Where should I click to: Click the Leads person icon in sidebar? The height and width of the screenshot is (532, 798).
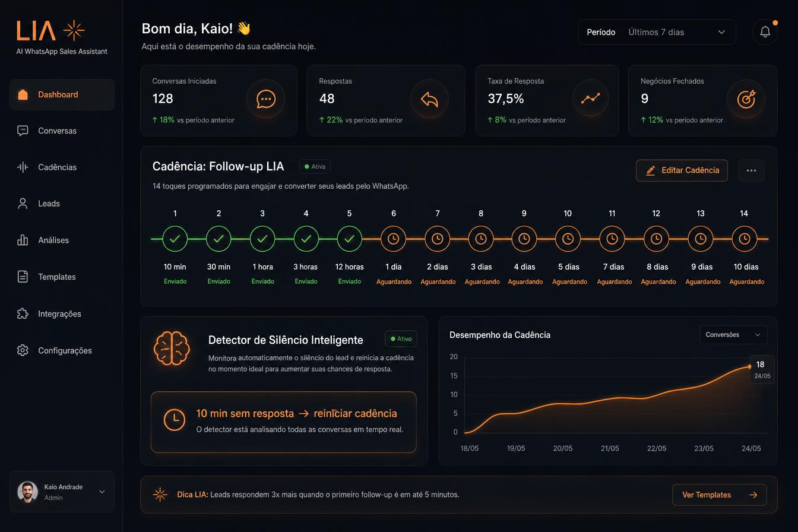point(23,204)
